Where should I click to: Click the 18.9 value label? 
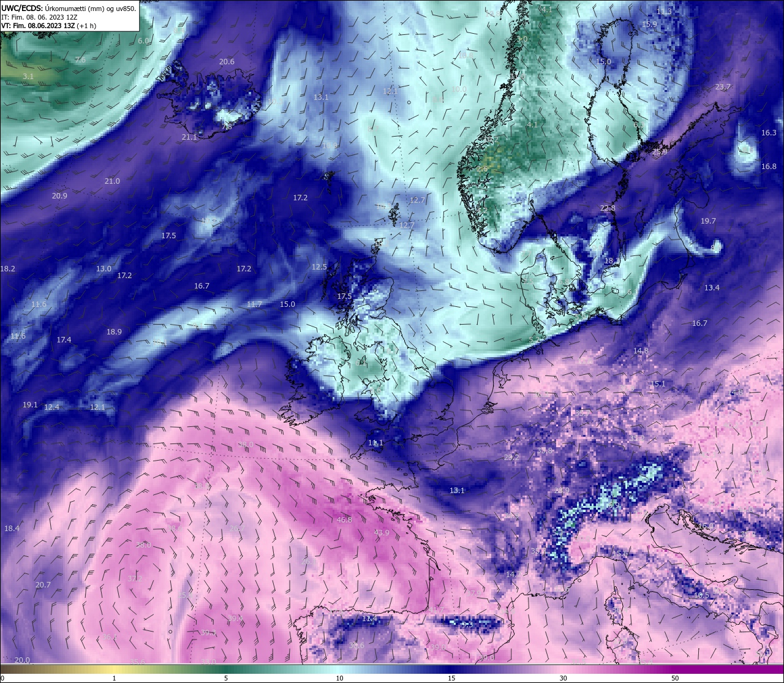click(x=114, y=331)
